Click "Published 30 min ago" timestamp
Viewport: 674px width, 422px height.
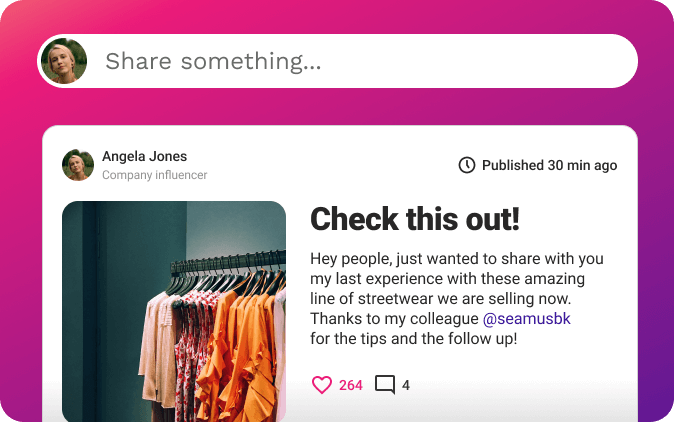(x=549, y=165)
